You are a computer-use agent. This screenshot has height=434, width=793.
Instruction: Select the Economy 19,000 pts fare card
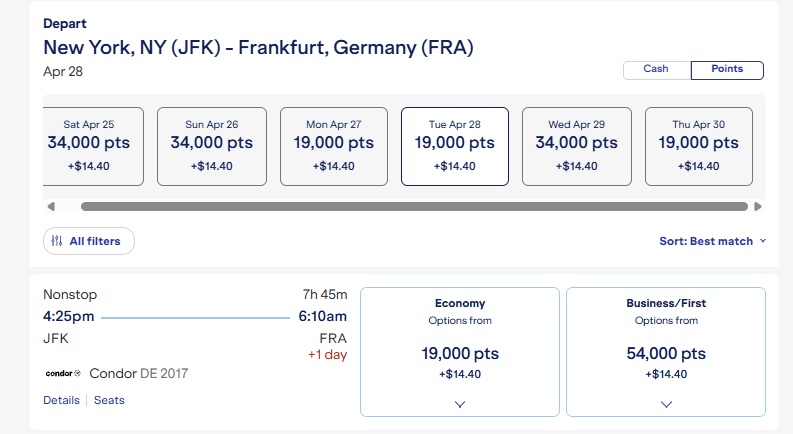click(x=460, y=353)
